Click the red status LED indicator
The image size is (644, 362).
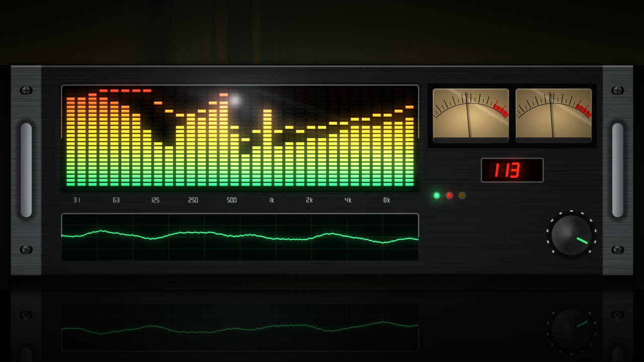point(449,196)
